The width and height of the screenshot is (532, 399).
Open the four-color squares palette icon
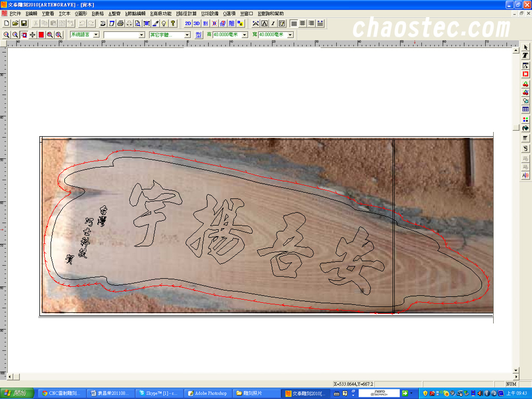526,119
